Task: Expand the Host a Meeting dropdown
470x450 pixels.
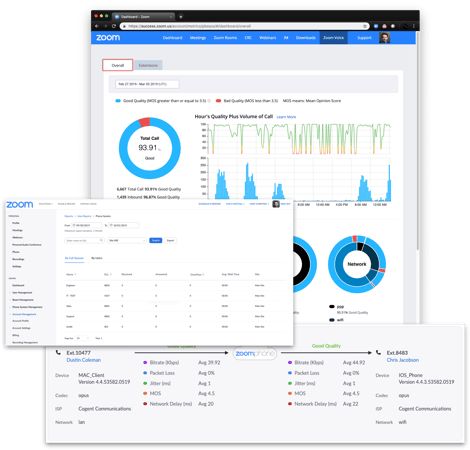Action: [x=259, y=204]
